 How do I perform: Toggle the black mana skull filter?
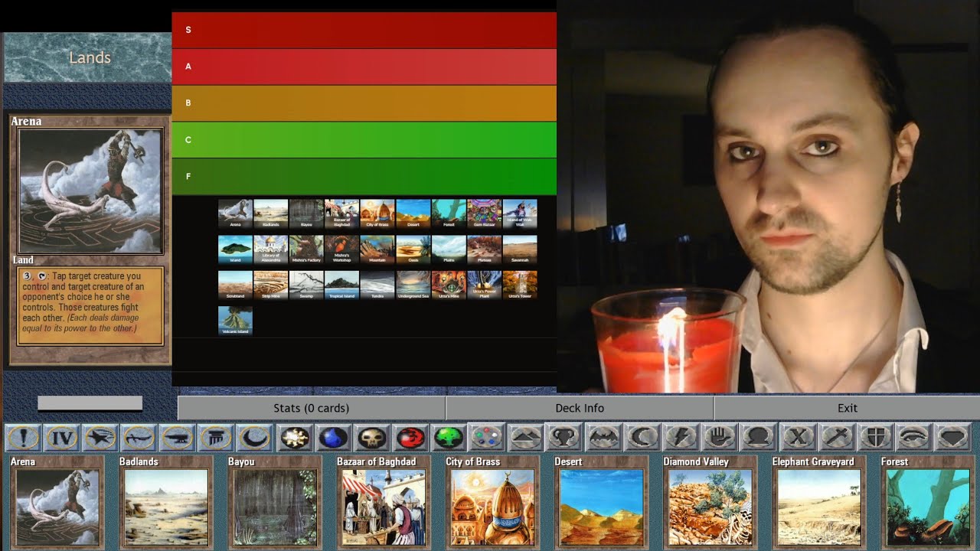[371, 438]
